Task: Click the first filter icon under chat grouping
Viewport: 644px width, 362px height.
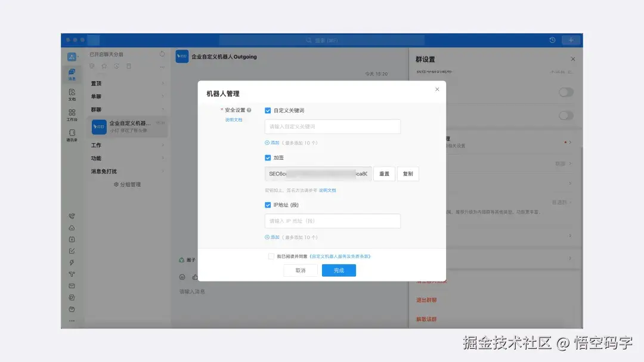Action: pos(92,66)
